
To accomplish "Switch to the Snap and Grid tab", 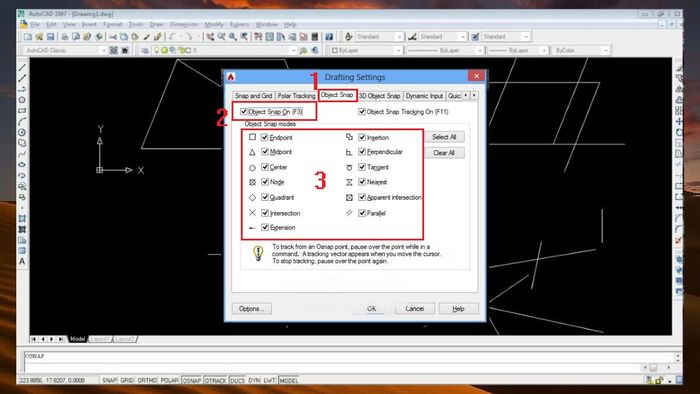I will click(254, 96).
